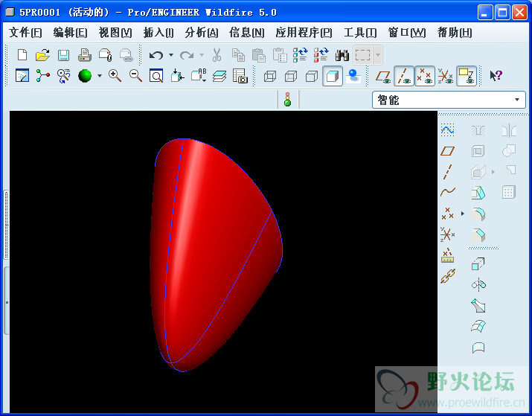Toggle datum planes visibility

point(382,76)
